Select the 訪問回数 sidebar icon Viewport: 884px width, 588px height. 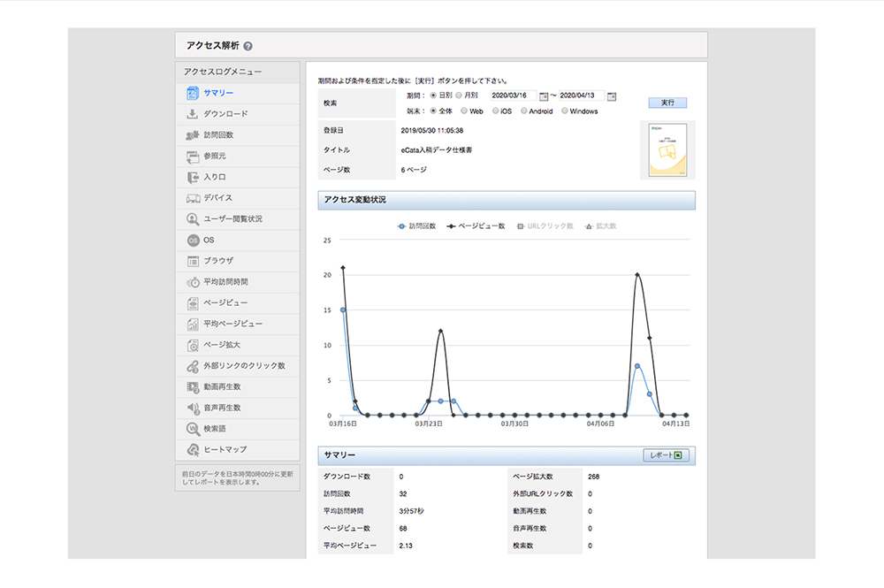(x=193, y=135)
